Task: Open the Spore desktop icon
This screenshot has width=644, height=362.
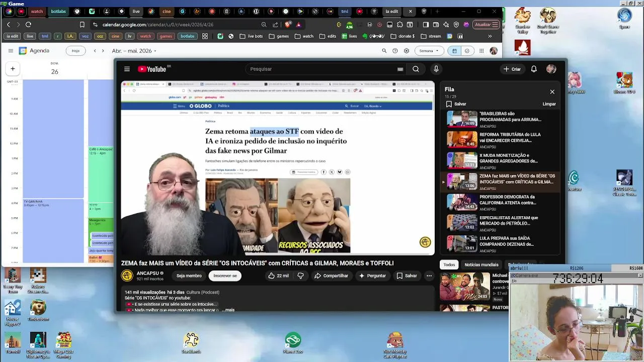Action: click(624, 18)
